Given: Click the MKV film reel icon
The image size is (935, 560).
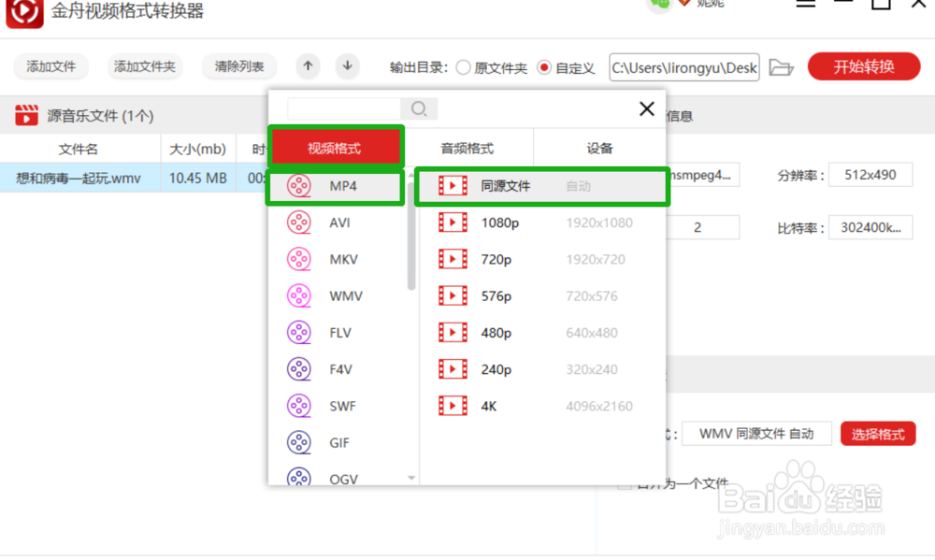Looking at the screenshot, I should [x=299, y=259].
